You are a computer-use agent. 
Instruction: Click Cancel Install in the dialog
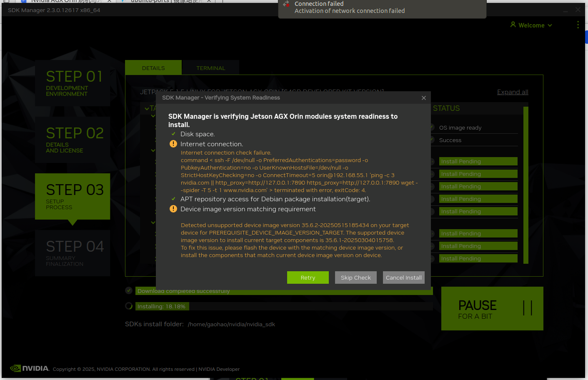tap(403, 277)
